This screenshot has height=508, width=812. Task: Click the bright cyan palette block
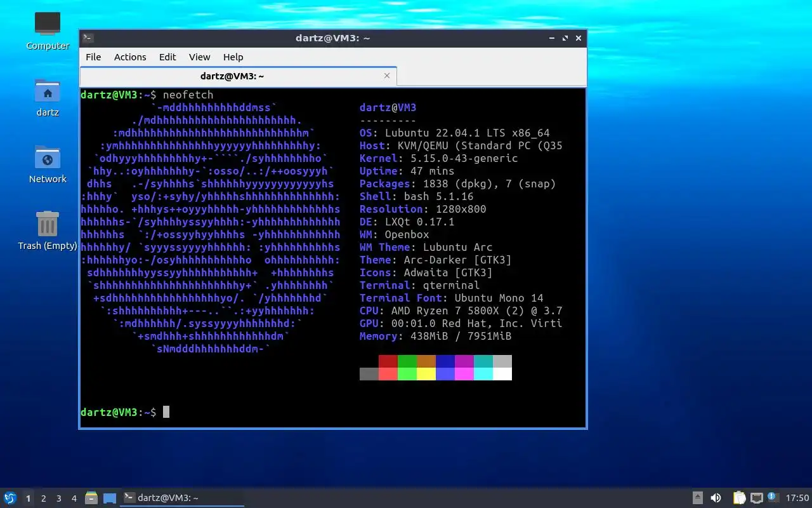click(x=483, y=374)
